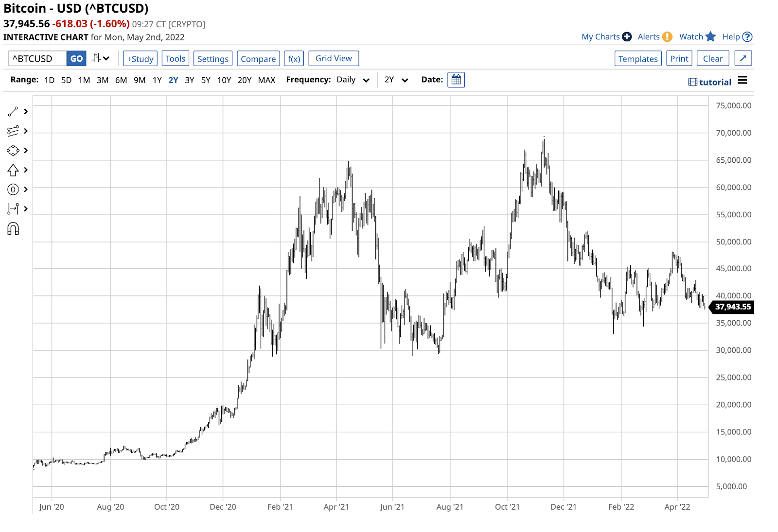Set range to 9M

point(140,80)
